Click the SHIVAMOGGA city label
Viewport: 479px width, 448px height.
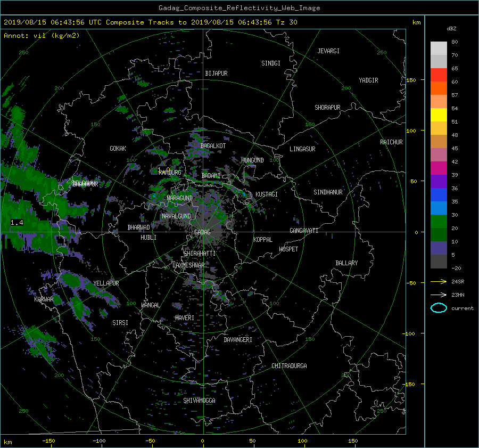pyautogui.click(x=199, y=401)
